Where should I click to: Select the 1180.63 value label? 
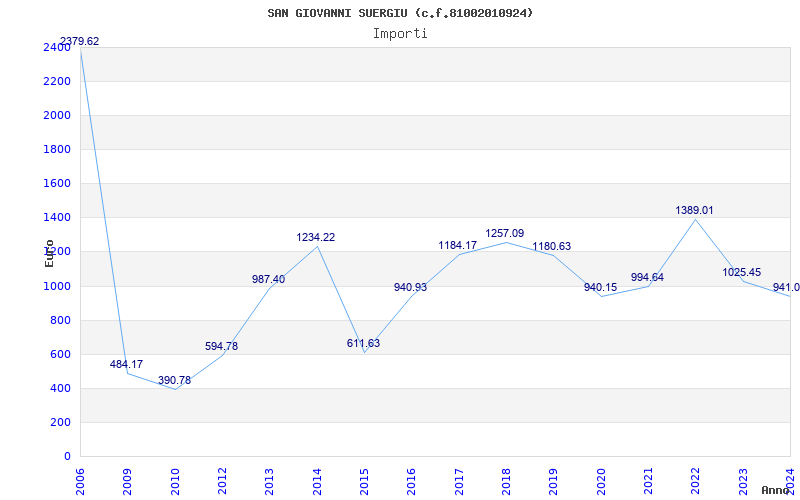tap(552, 246)
